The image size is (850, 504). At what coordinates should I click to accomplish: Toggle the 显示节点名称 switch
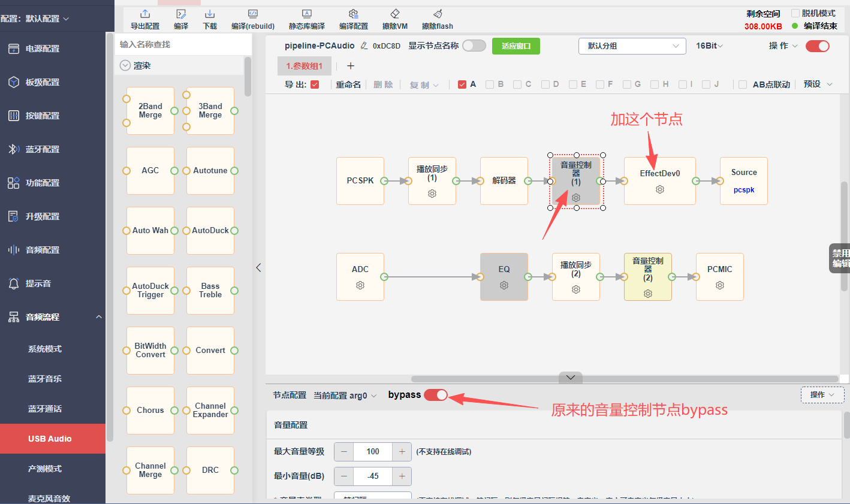pos(474,46)
